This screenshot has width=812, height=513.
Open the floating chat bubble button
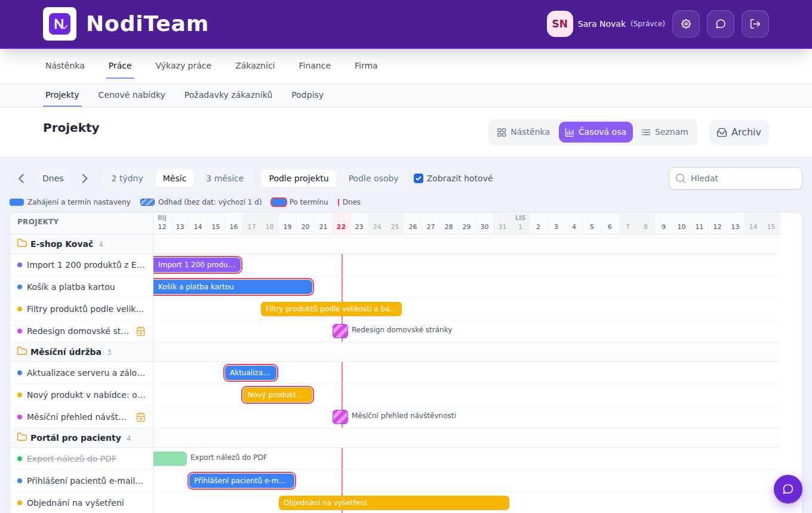tap(788, 489)
